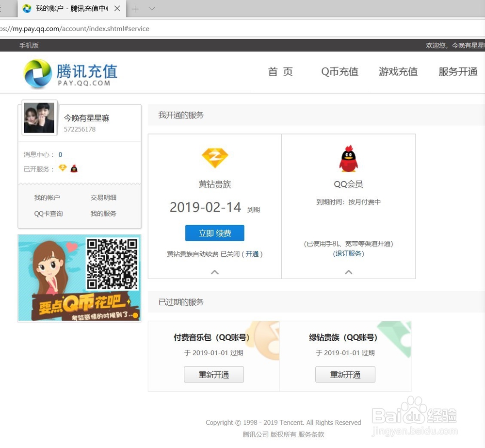Viewport: 485px width, 448px height.
Task: Open 我的服务 sidebar link
Action: (x=103, y=214)
